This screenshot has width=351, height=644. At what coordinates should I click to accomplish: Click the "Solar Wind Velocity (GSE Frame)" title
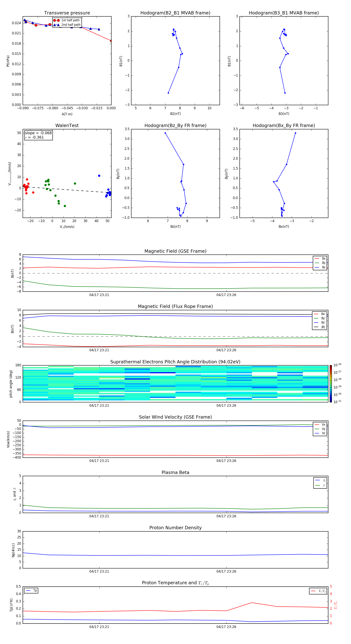pos(175,417)
